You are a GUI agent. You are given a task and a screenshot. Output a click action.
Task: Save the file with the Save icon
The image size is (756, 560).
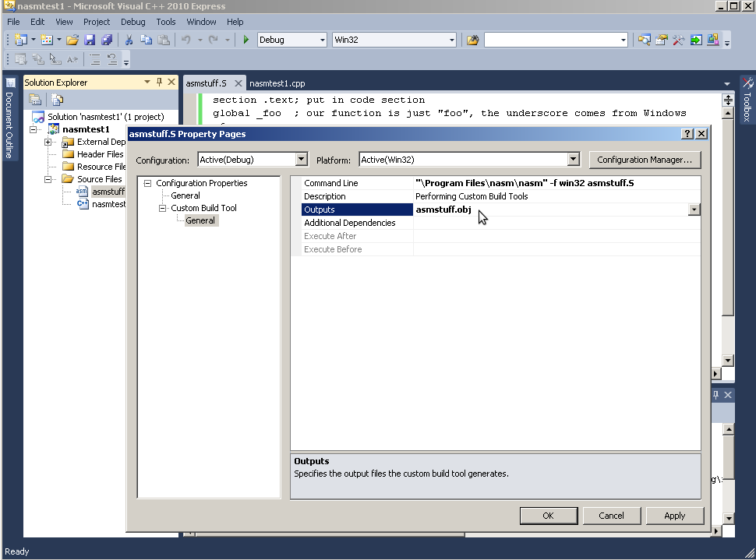pyautogui.click(x=90, y=40)
